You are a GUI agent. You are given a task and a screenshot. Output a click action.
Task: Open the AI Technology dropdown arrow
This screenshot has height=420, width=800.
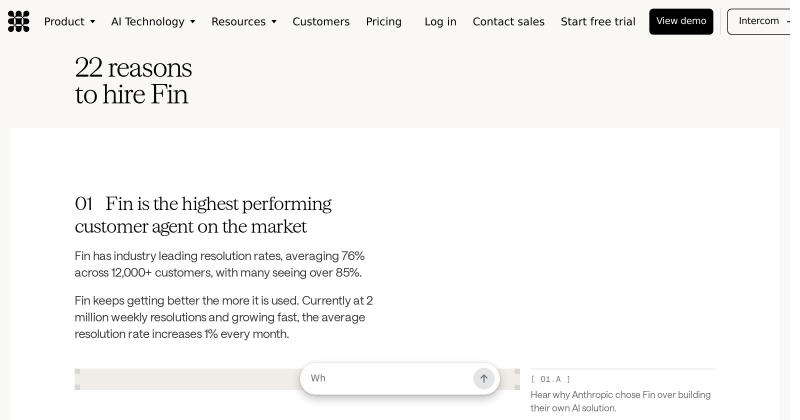192,22
